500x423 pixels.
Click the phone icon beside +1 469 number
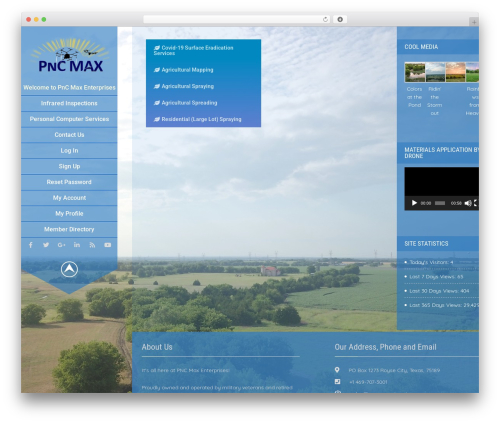coord(337,382)
